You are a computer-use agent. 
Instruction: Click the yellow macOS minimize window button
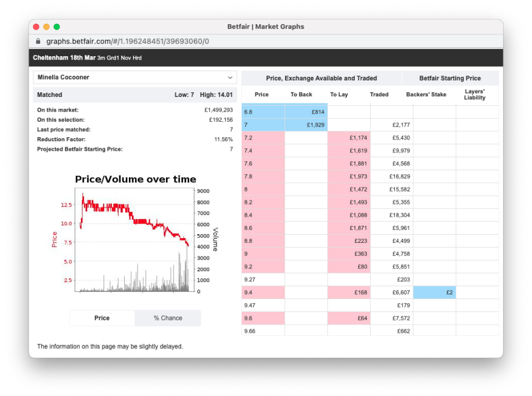click(47, 27)
